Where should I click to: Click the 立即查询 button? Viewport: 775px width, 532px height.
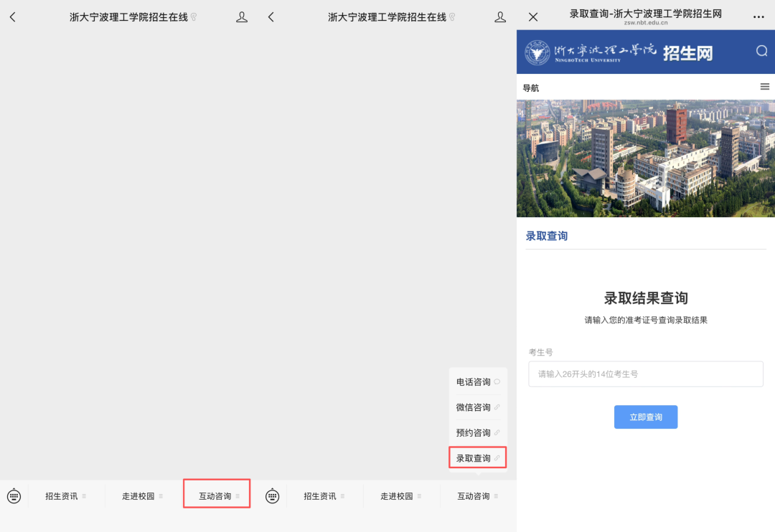[646, 417]
